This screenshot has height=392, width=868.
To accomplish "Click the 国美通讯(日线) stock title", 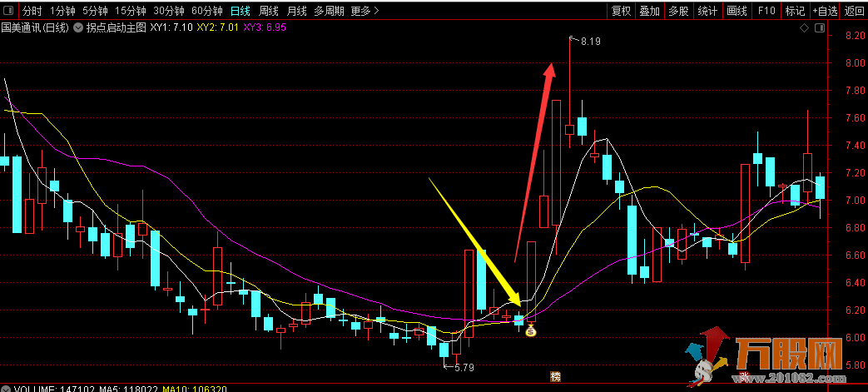I will pos(36,27).
